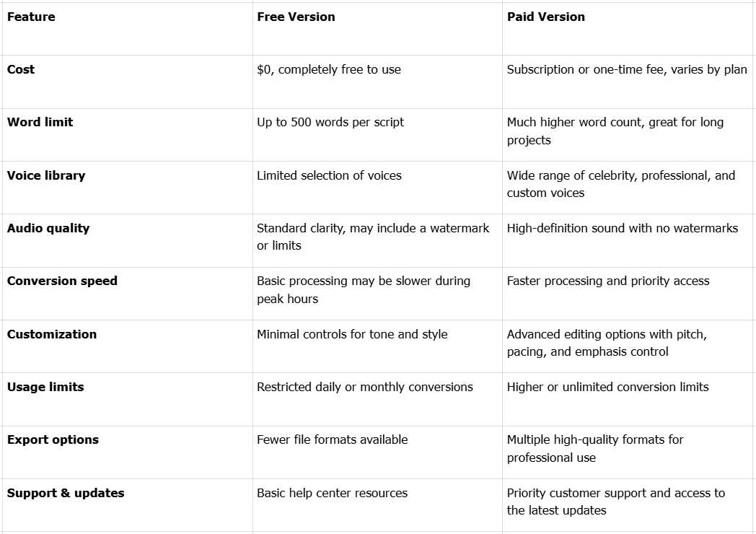The width and height of the screenshot is (756, 534).
Task: Click the "Faster processing and priority access" cell
Action: (608, 281)
